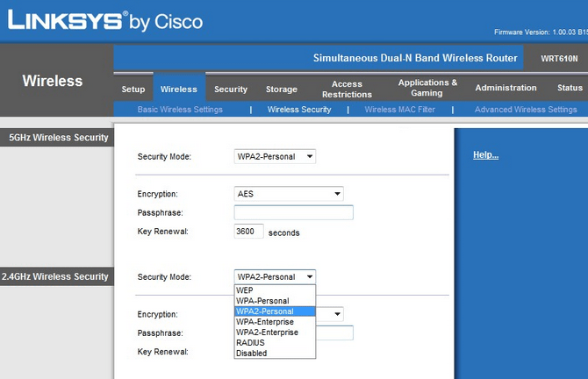This screenshot has width=588, height=379.
Task: Open Applications & Gaming tab
Action: point(427,88)
